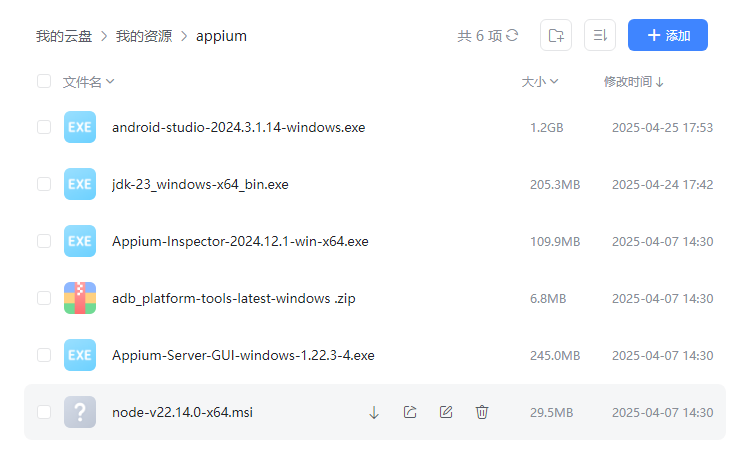Click unknown file icon of node msi

point(80,412)
